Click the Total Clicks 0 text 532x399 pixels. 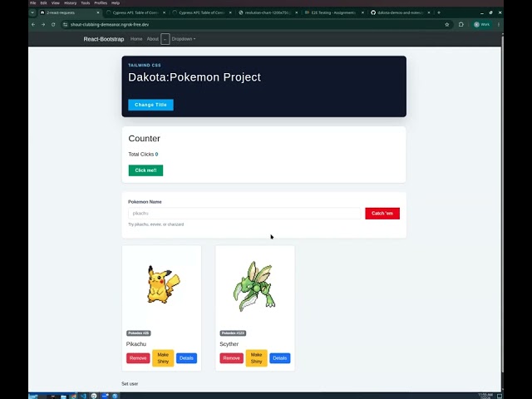click(x=143, y=155)
